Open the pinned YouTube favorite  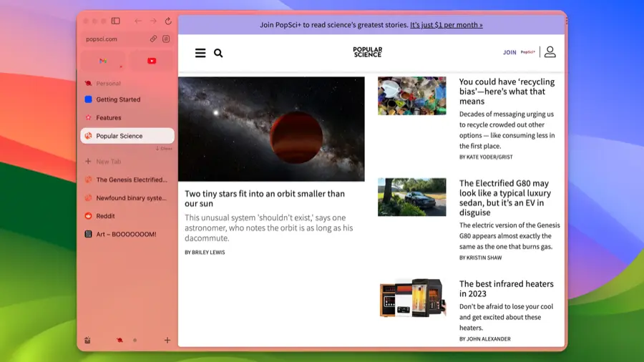(152, 61)
